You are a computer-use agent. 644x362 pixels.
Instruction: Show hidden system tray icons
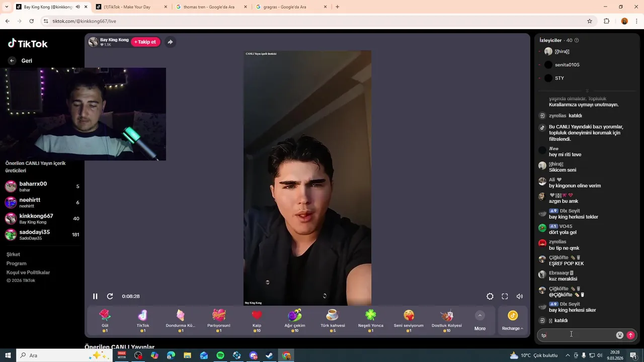(x=568, y=355)
